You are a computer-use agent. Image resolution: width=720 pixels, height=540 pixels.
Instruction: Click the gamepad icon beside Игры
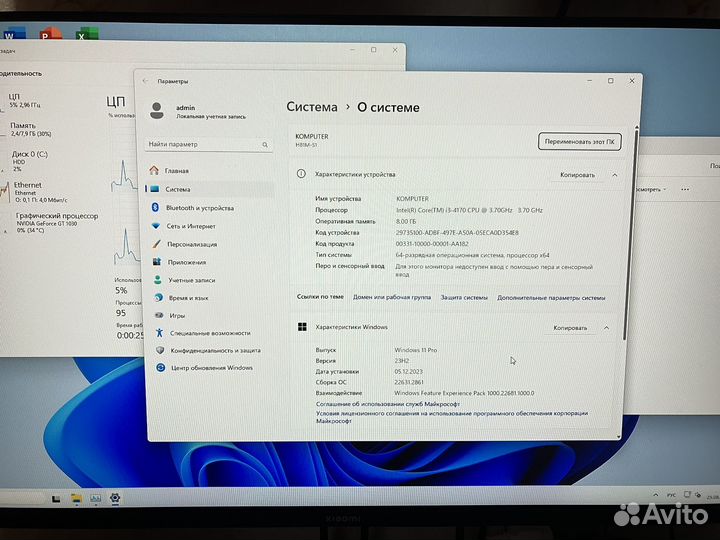click(159, 315)
